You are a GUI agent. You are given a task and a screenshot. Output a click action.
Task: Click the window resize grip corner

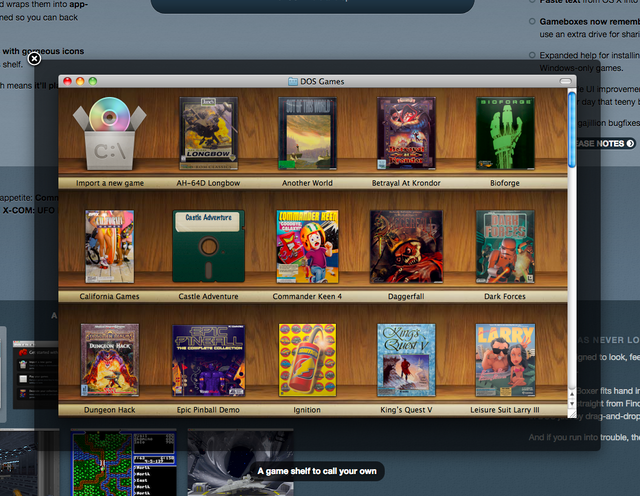572,414
